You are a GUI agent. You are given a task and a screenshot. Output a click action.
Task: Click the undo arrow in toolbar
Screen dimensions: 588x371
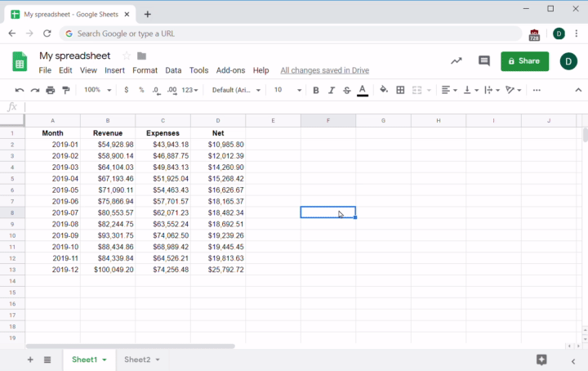[x=20, y=90]
